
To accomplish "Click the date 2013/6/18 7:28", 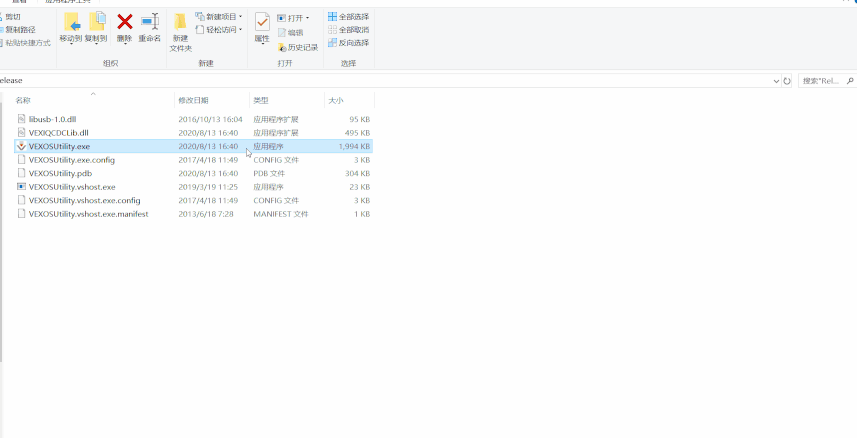I will [x=206, y=214].
